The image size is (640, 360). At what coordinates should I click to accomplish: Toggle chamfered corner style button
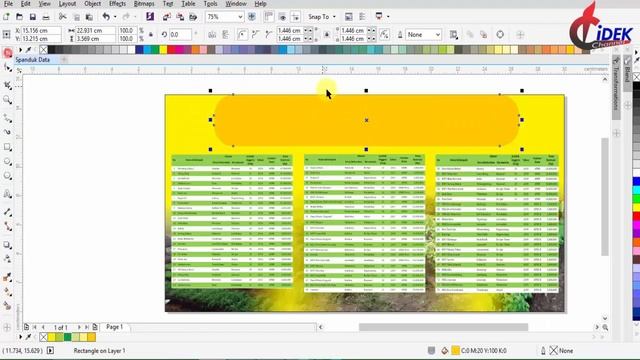[268, 35]
